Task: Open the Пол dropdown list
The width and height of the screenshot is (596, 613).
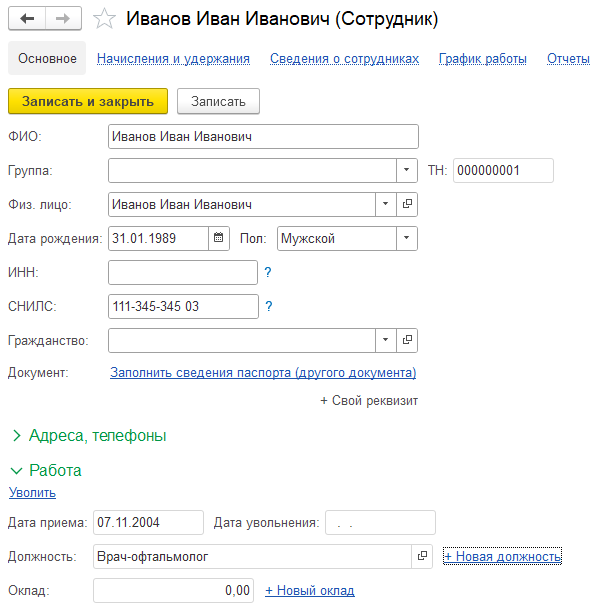Action: pyautogui.click(x=406, y=238)
